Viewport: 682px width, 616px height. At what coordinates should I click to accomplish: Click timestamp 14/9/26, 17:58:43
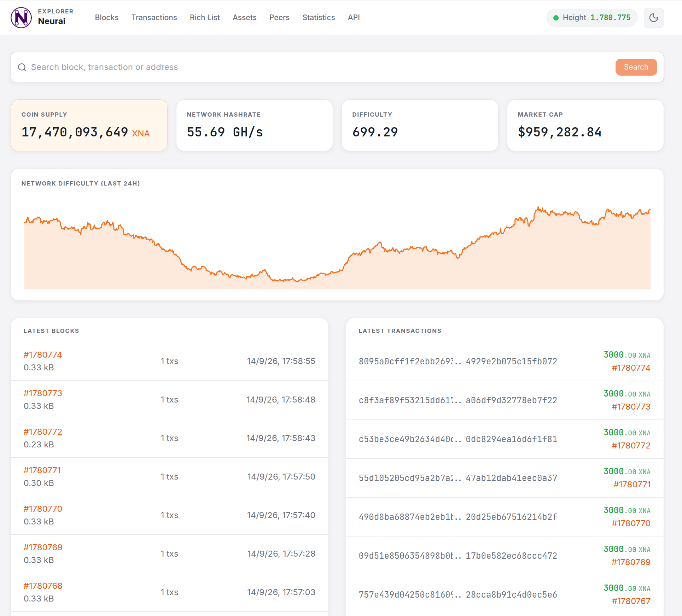click(281, 438)
